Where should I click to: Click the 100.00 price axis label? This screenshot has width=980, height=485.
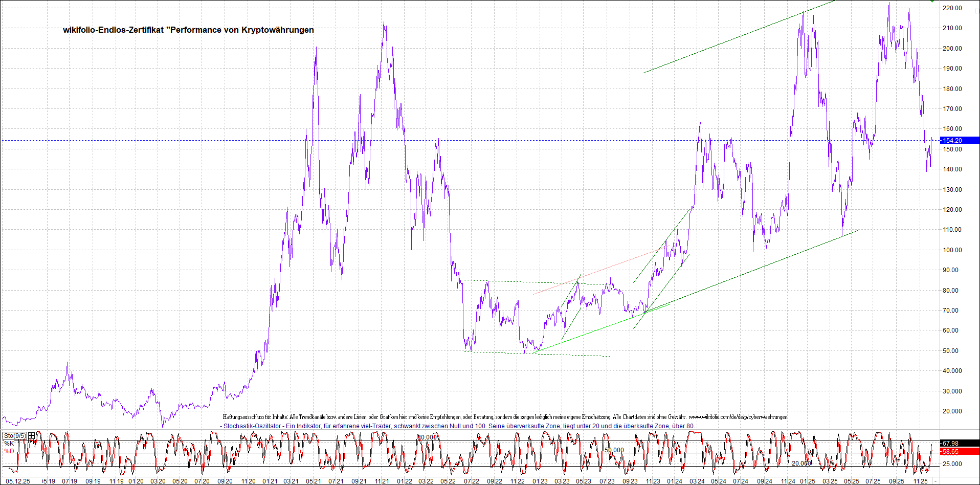click(952, 250)
